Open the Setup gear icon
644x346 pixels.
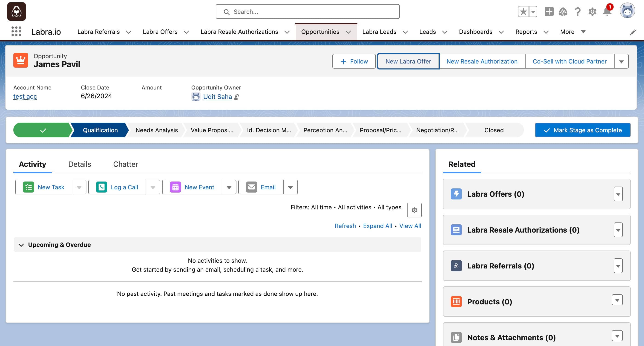pos(592,12)
